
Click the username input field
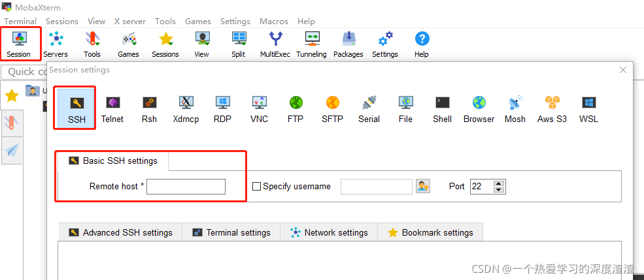pyautogui.click(x=377, y=187)
